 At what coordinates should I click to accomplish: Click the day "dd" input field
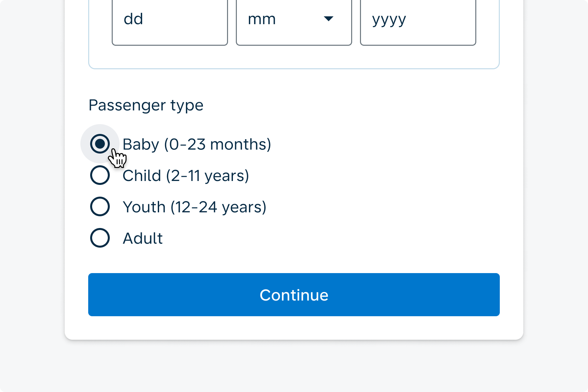pyautogui.click(x=170, y=23)
